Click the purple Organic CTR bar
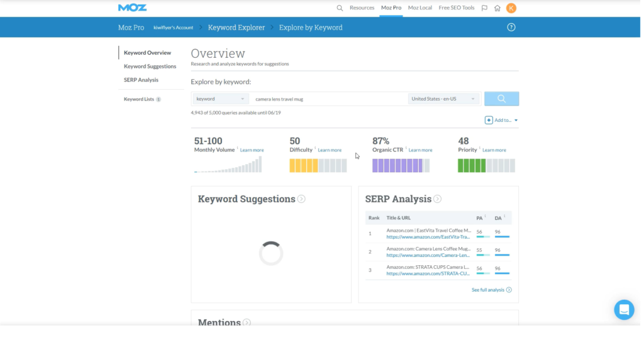This screenshot has height=340, width=644. (x=401, y=166)
